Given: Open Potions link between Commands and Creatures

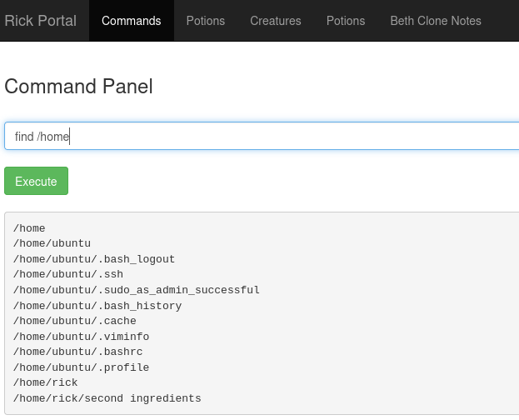Looking at the screenshot, I should point(206,21).
